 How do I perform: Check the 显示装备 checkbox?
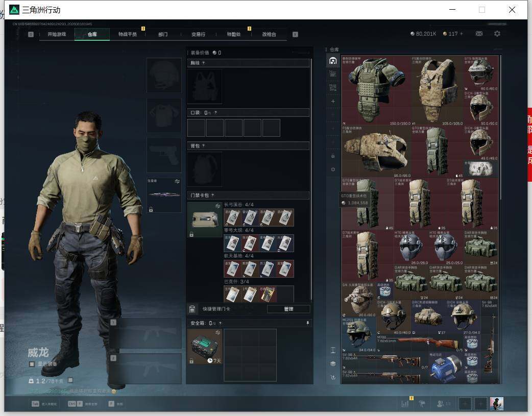click(32, 364)
